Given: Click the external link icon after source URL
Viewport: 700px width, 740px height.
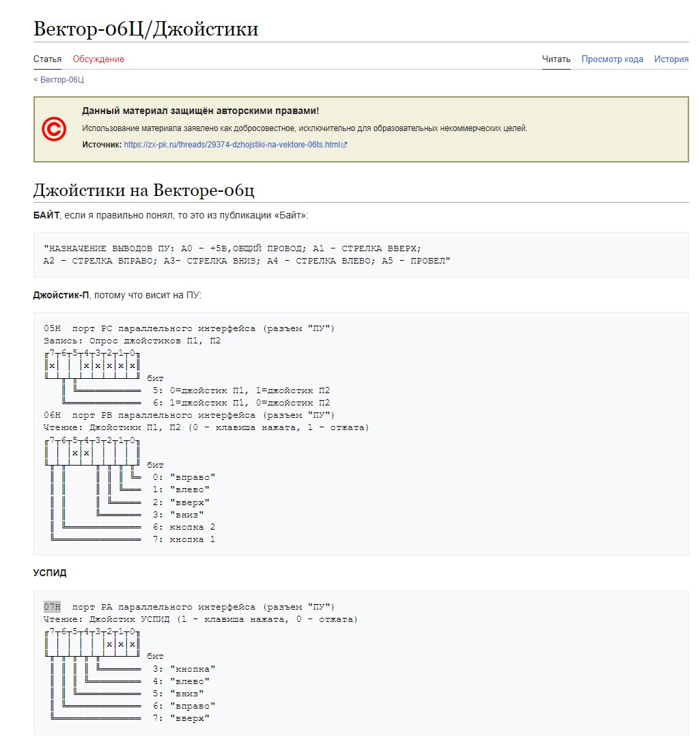Looking at the screenshot, I should click(x=344, y=145).
